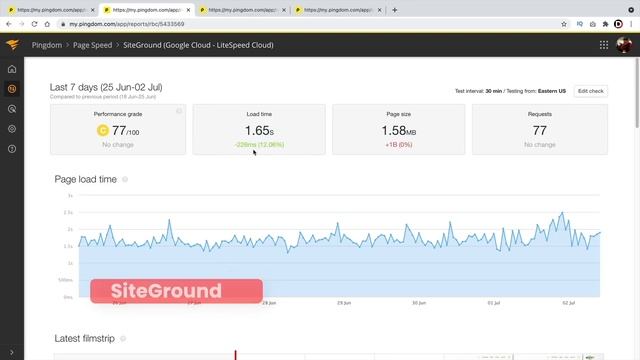The height and width of the screenshot is (360, 640).
Task: Click the Last 7 days date heading
Action: [x=106, y=87]
